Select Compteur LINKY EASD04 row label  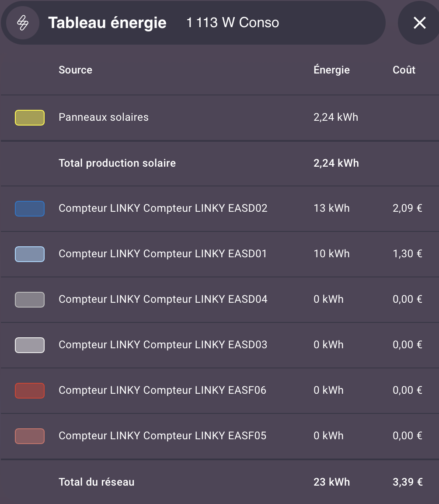[163, 299]
